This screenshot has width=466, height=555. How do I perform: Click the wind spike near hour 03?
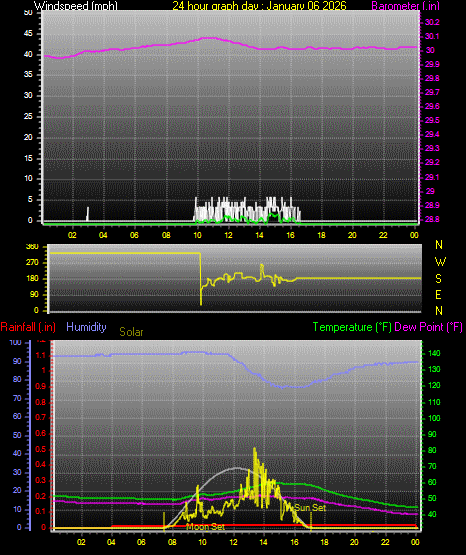pos(87,214)
